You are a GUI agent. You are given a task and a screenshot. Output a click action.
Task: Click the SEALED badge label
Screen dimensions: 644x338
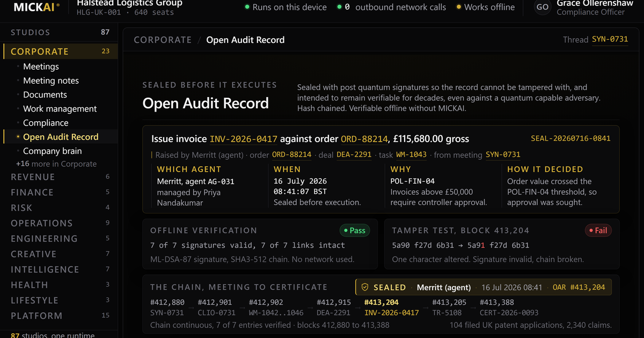[390, 288]
